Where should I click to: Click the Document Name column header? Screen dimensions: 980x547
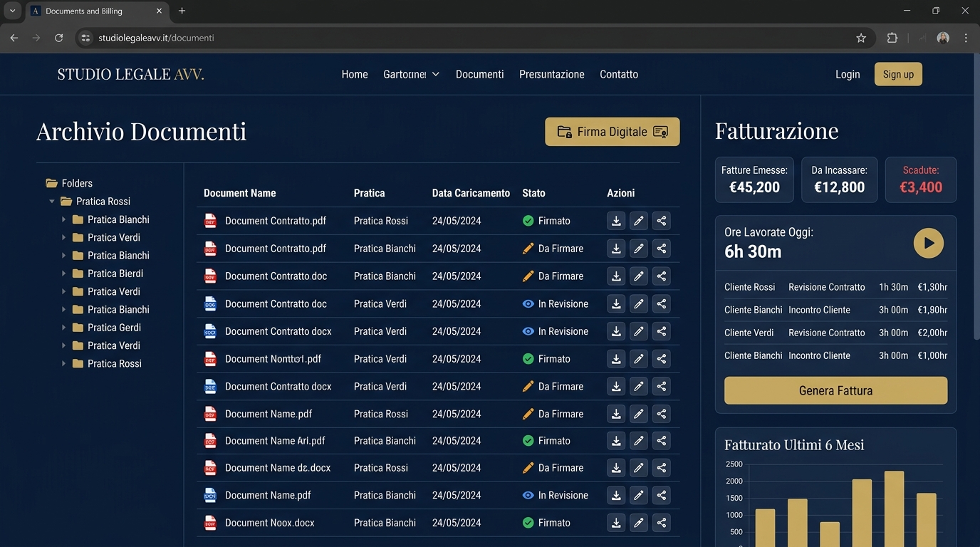pyautogui.click(x=239, y=193)
